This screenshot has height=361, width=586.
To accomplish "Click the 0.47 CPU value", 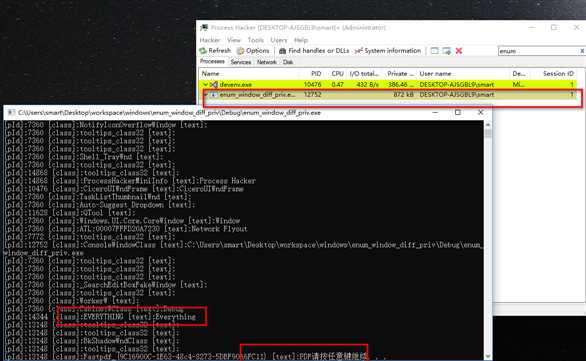I will pos(337,84).
